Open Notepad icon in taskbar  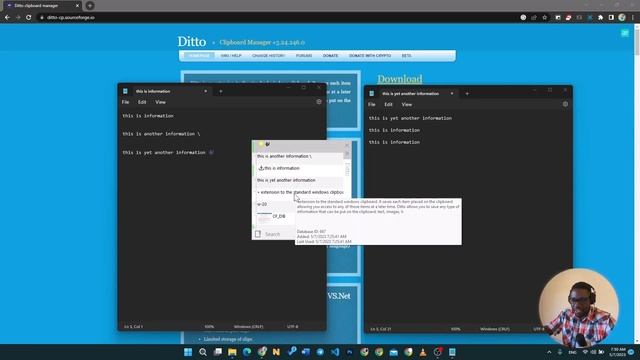pyautogui.click(x=452, y=352)
